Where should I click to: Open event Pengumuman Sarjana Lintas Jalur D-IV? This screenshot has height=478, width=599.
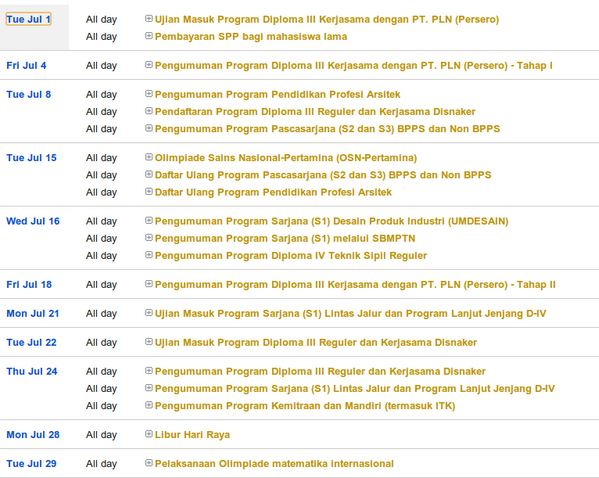point(355,389)
